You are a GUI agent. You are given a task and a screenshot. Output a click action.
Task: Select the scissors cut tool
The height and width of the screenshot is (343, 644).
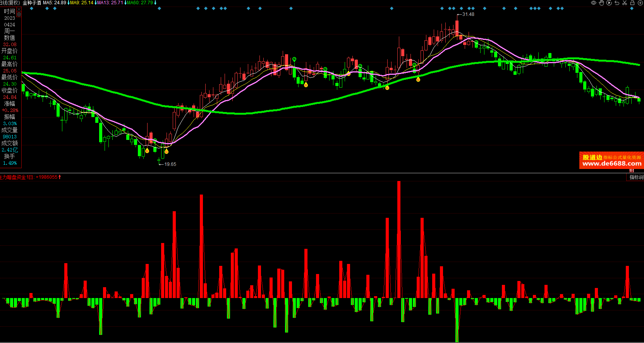point(625,3)
